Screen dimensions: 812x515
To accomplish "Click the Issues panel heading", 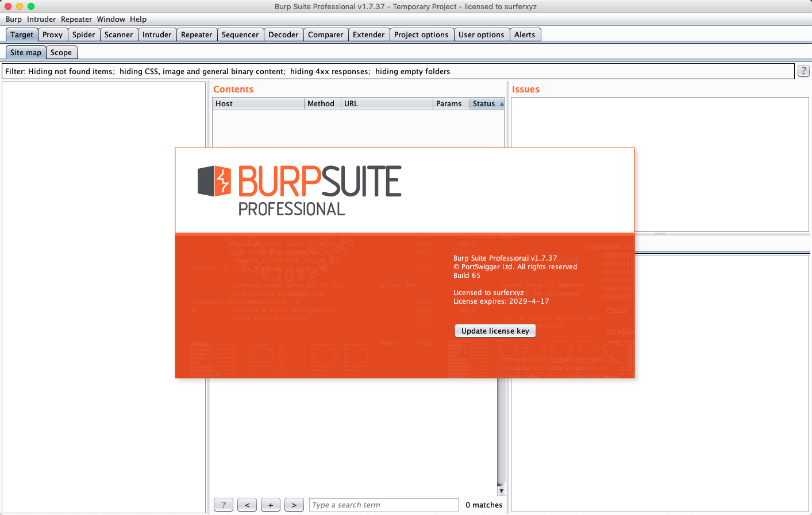I will coord(526,89).
